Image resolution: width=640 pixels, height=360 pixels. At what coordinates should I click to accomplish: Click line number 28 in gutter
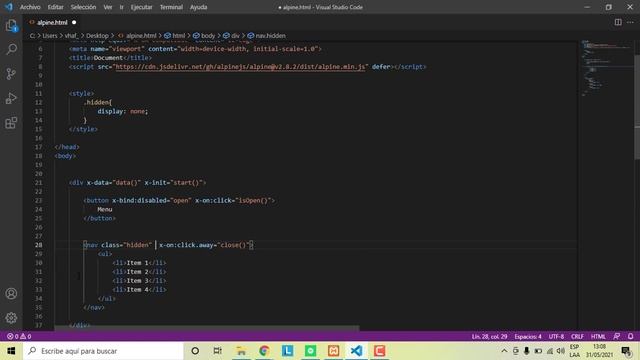pyautogui.click(x=38, y=245)
